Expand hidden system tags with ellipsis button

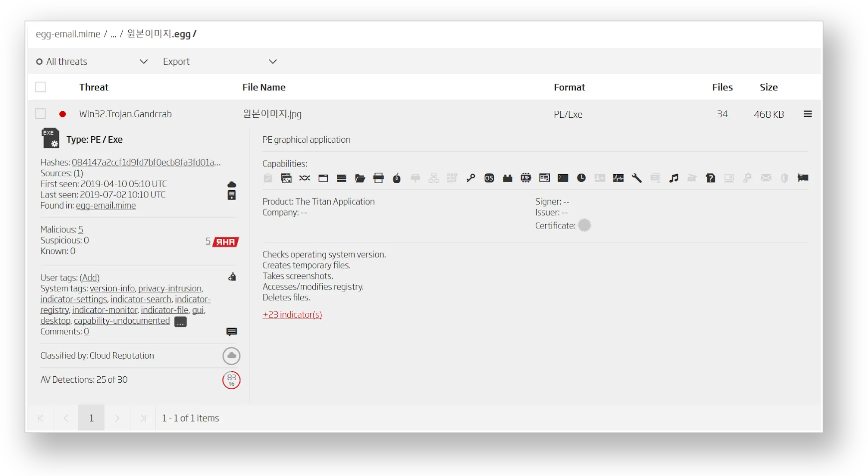[181, 322]
